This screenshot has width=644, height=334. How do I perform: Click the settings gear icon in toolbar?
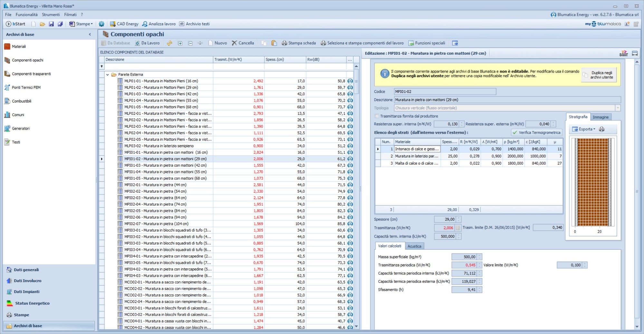pyautogui.click(x=101, y=24)
